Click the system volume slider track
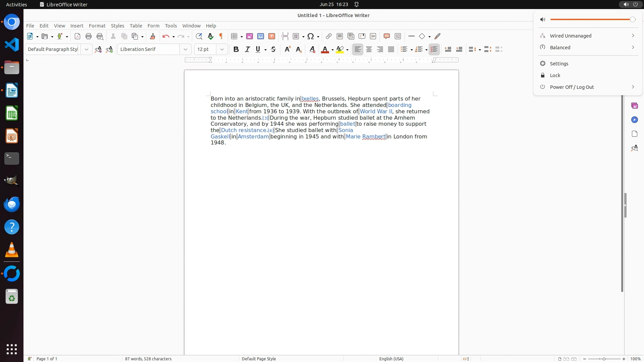This screenshot has height=362, width=644. point(590,19)
